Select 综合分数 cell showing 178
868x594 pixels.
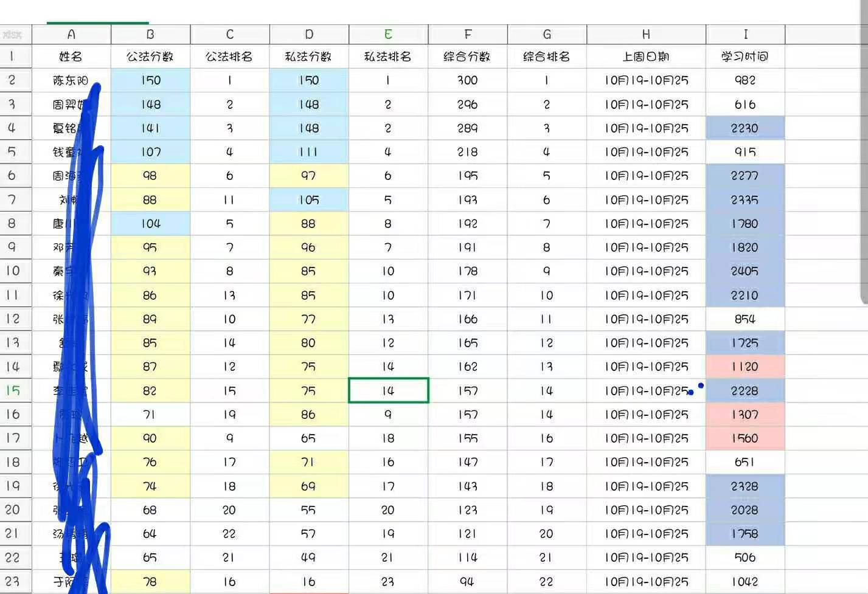click(468, 271)
